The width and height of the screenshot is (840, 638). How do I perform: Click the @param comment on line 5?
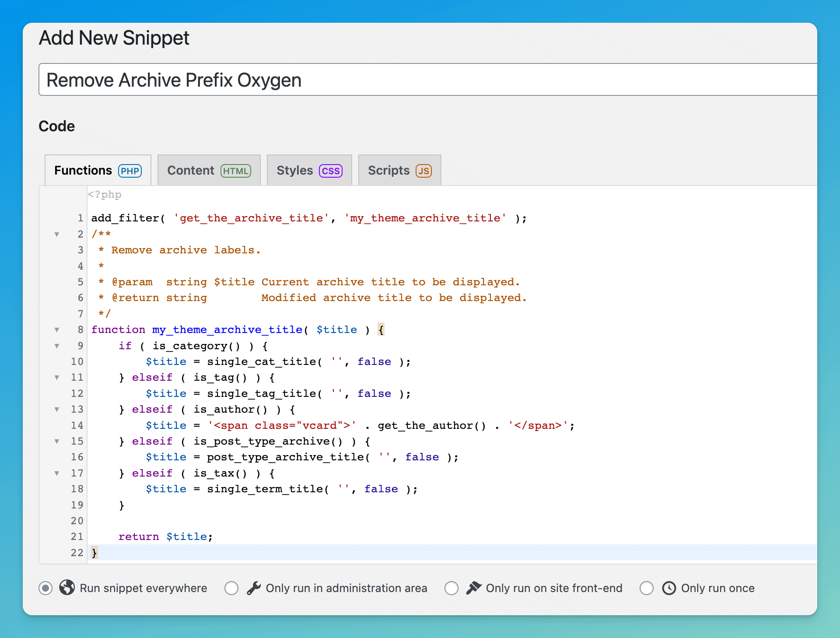point(309,282)
